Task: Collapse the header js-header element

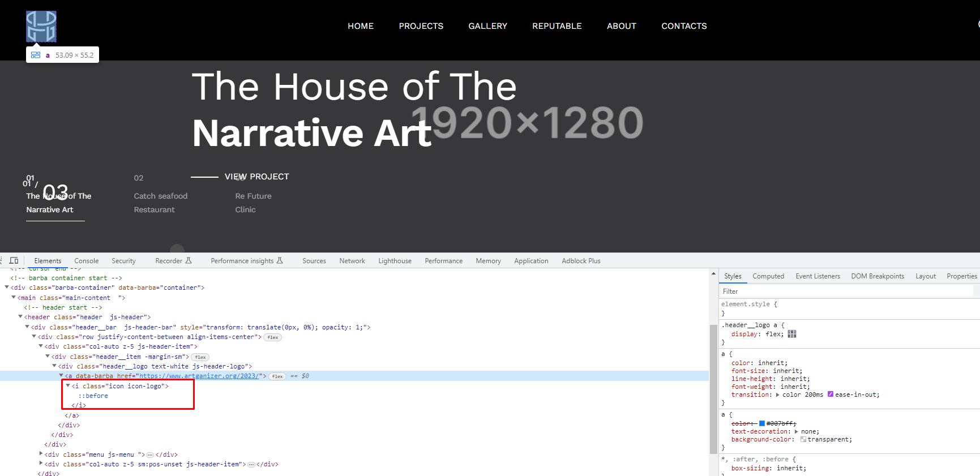Action: (x=20, y=317)
